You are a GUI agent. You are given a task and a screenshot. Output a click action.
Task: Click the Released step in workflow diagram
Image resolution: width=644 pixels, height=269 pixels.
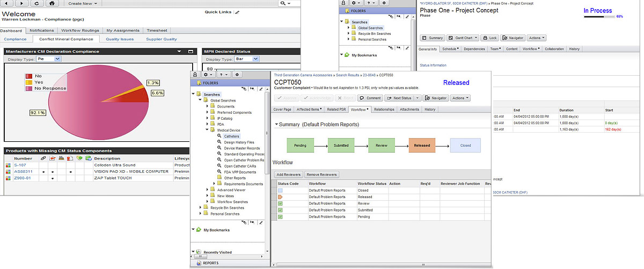[422, 146]
